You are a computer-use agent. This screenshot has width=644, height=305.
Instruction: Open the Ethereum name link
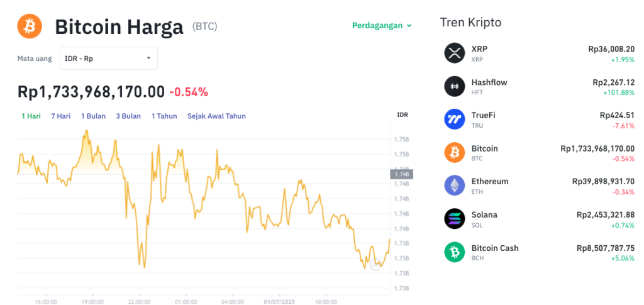click(x=490, y=182)
